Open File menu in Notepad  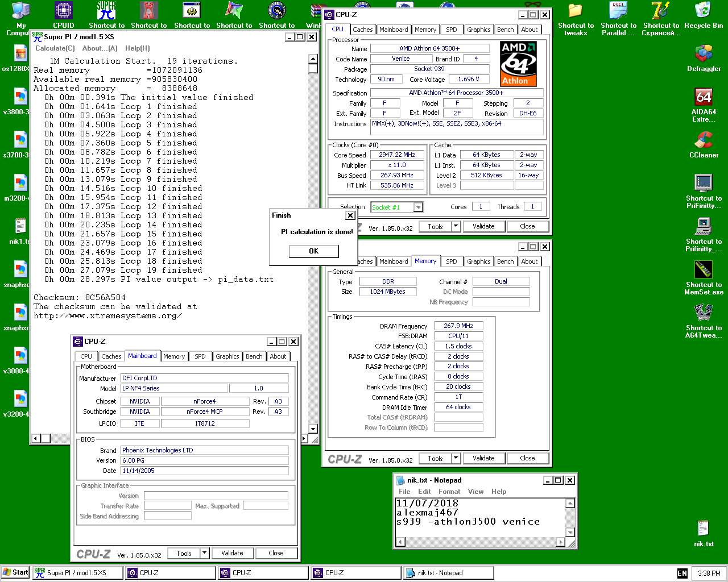[404, 492]
